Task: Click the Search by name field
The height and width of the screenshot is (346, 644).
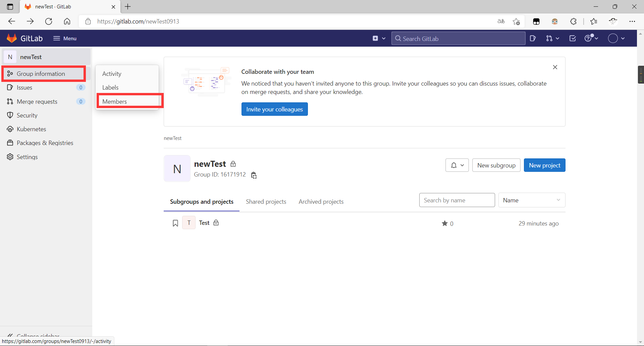Action: (x=457, y=200)
